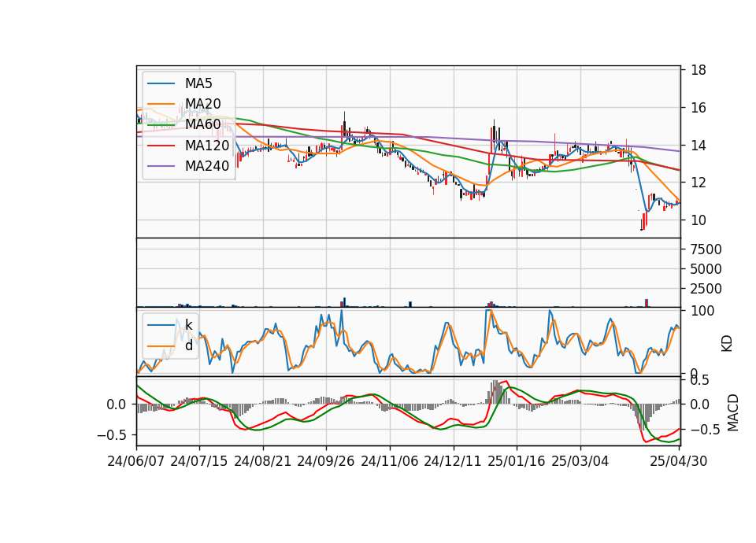
Task: Click the blue MA5 line sample in legend
Action: [161, 83]
